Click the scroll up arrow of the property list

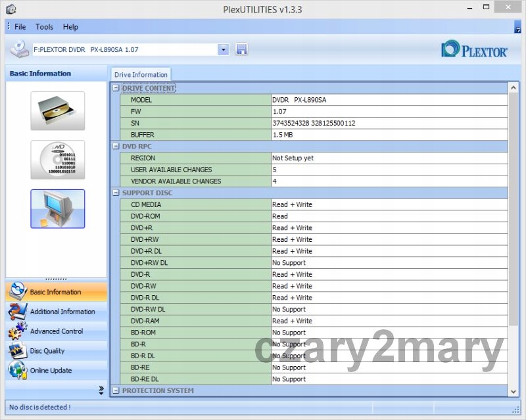click(x=514, y=88)
